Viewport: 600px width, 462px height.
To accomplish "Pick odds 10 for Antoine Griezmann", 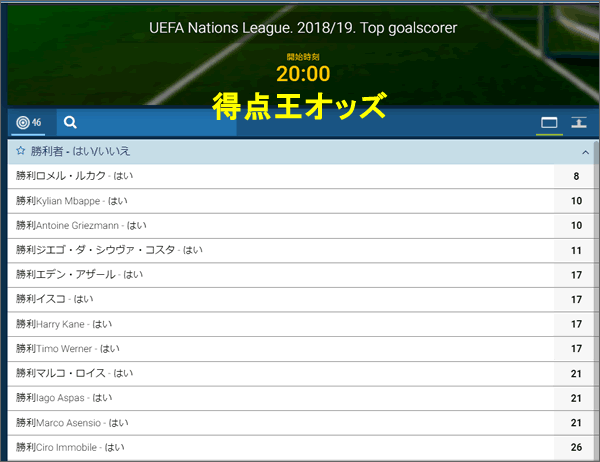I will pyautogui.click(x=574, y=225).
